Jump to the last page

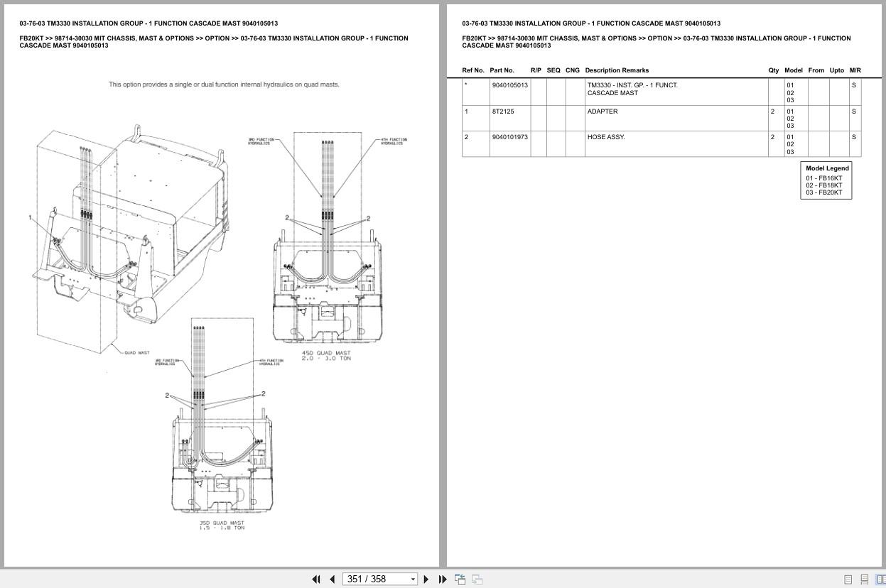[x=443, y=579]
